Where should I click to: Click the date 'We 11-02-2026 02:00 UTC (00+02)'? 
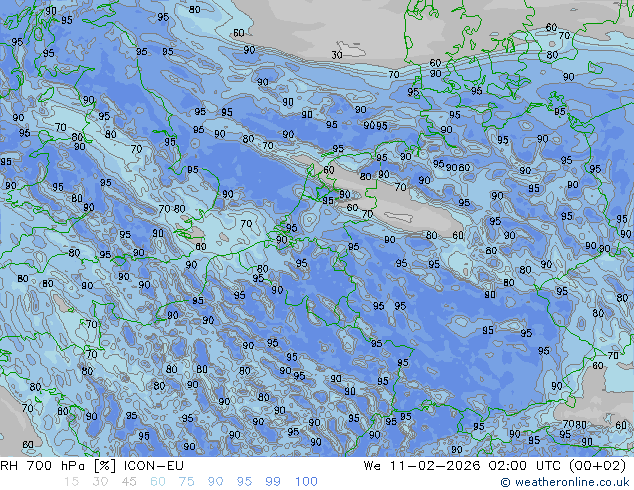click(x=495, y=466)
